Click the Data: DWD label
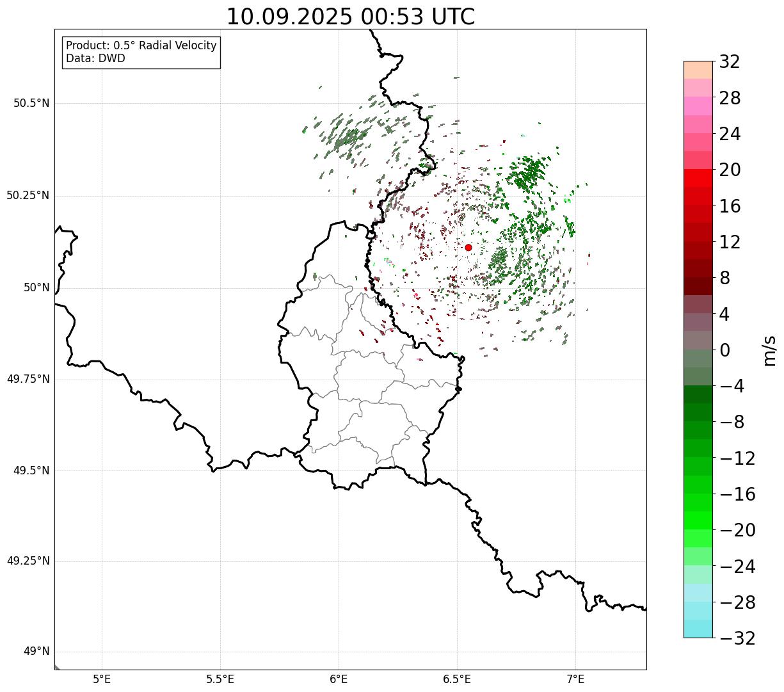The height and width of the screenshot is (692, 784). 95,58
